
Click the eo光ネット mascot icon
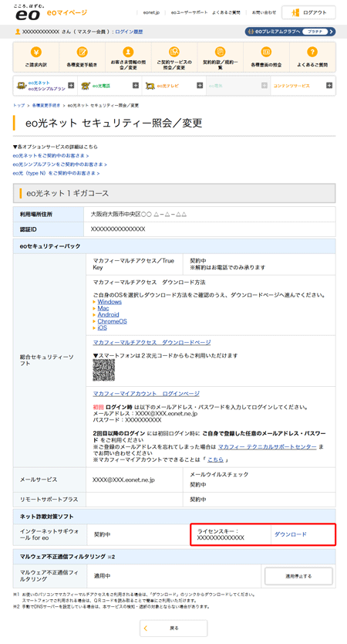point(22,86)
